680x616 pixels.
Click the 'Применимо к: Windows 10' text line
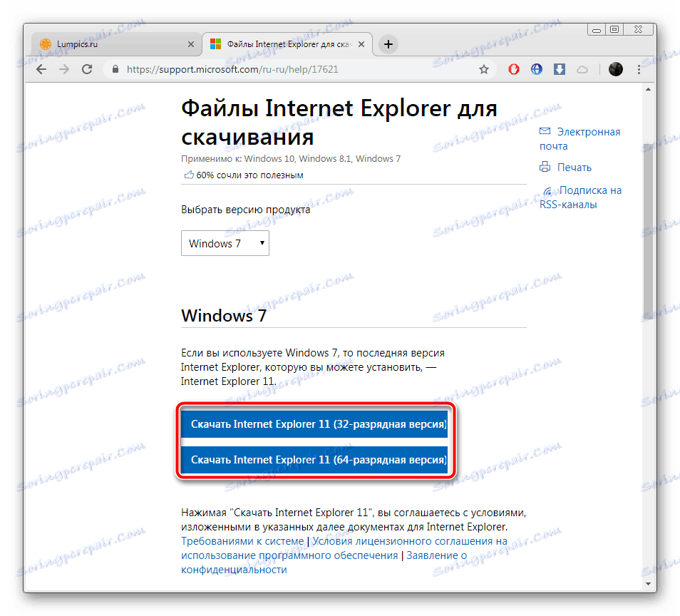coord(291,159)
